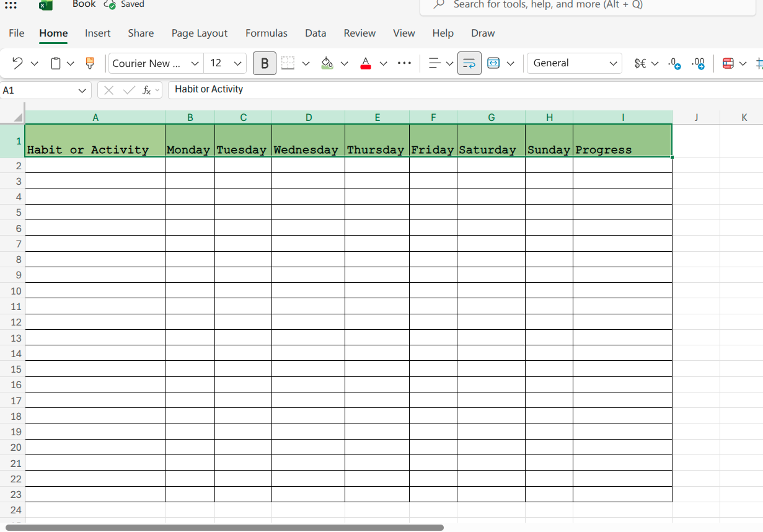Open the File menu
Screen dimensions: 763x532
point(17,33)
